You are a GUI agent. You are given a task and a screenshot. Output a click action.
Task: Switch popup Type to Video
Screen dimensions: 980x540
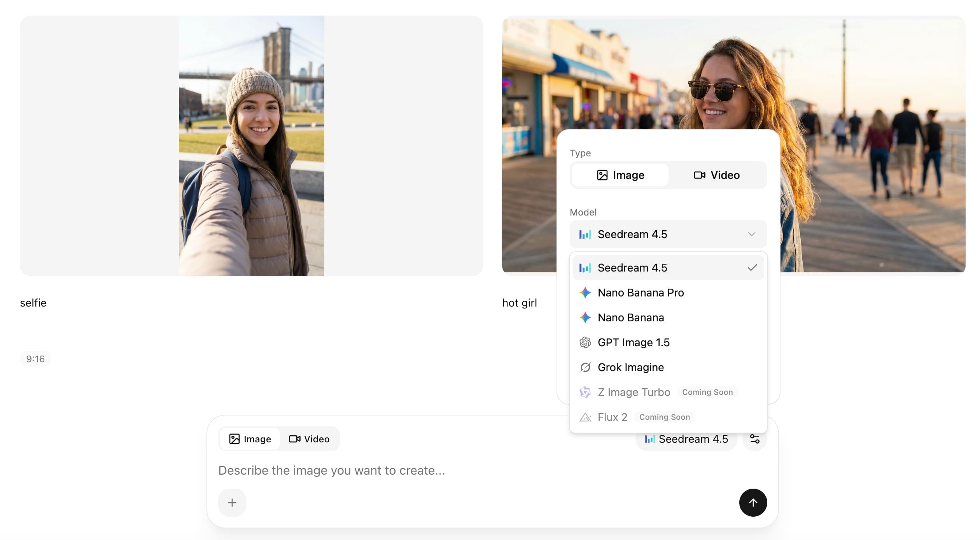(717, 175)
